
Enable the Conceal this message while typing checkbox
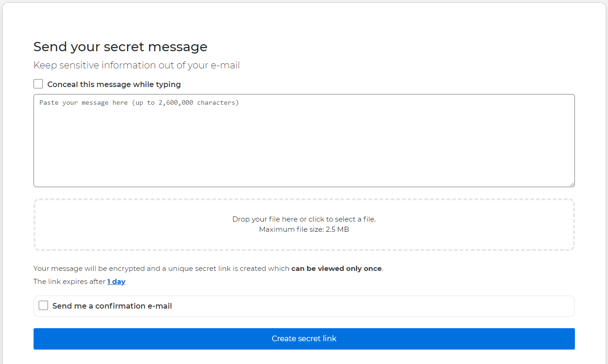click(x=38, y=84)
